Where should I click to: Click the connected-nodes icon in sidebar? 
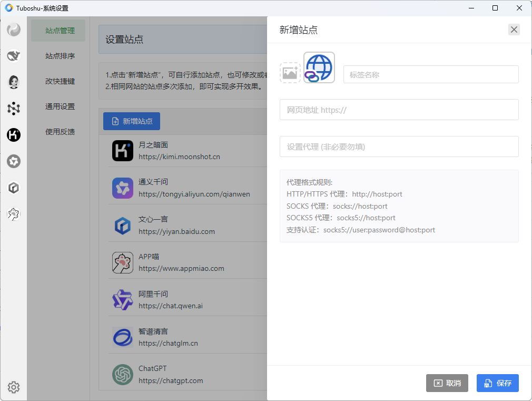(x=14, y=109)
